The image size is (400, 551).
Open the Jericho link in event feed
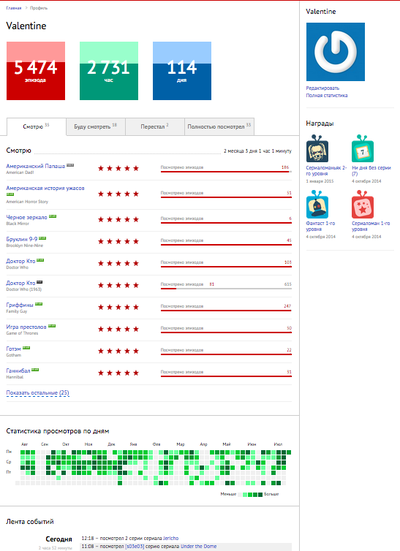171,538
